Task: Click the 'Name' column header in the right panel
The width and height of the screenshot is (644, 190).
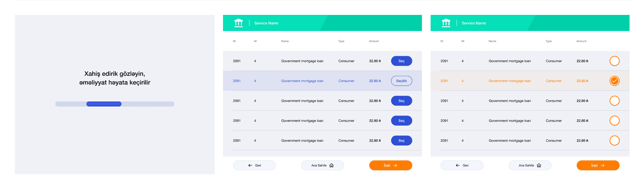Action: click(493, 41)
